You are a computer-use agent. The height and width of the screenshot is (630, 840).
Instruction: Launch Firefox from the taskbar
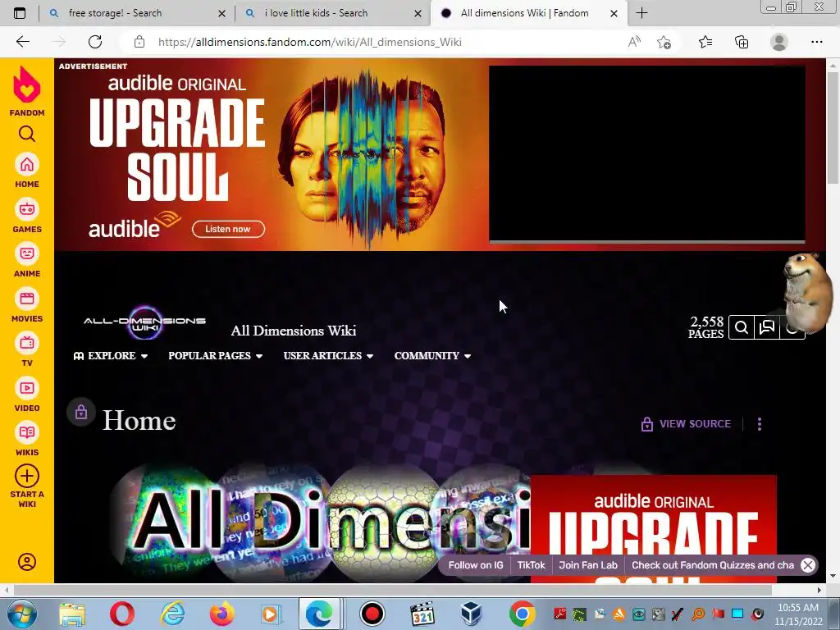tap(221, 614)
